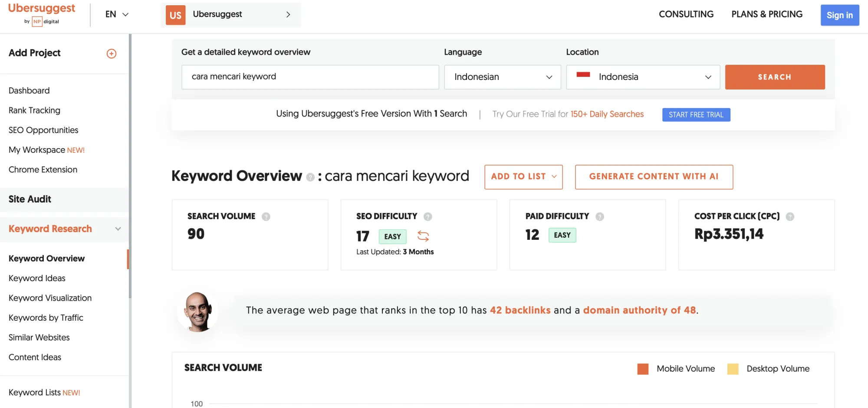Click the Cost Per Click help icon
868x408 pixels.
click(x=791, y=216)
